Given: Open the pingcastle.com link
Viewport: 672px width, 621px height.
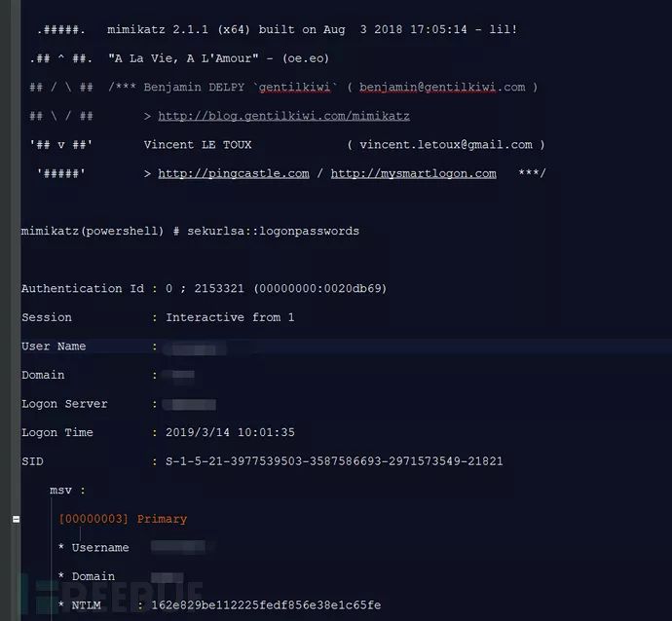Looking at the screenshot, I should click(234, 173).
